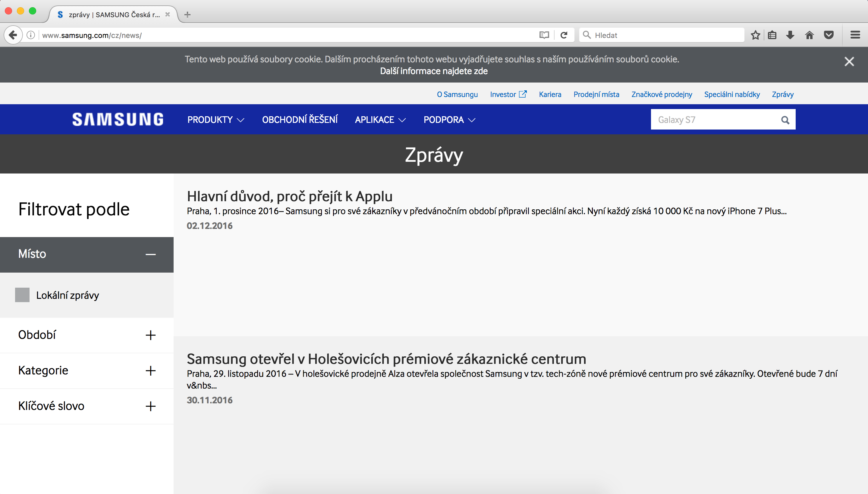Toggle the Lokální zprávy checkbox
This screenshot has height=494, width=868.
(x=22, y=295)
